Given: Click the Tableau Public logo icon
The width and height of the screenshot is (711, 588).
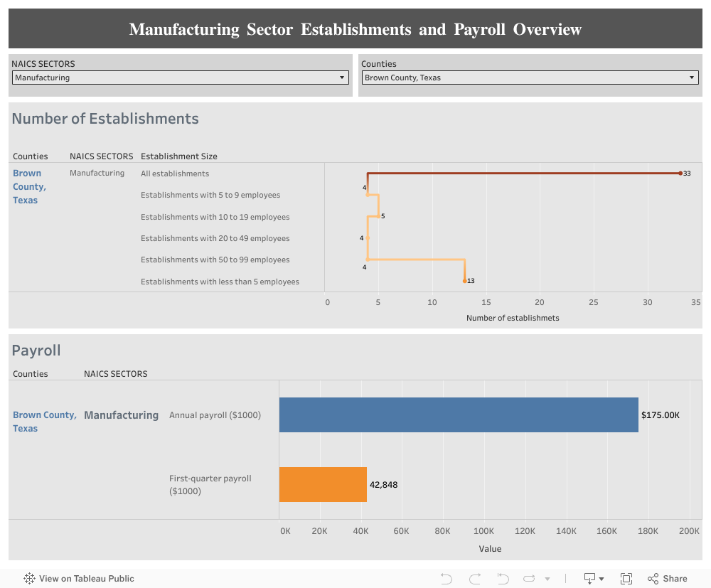Looking at the screenshot, I should click(28, 579).
